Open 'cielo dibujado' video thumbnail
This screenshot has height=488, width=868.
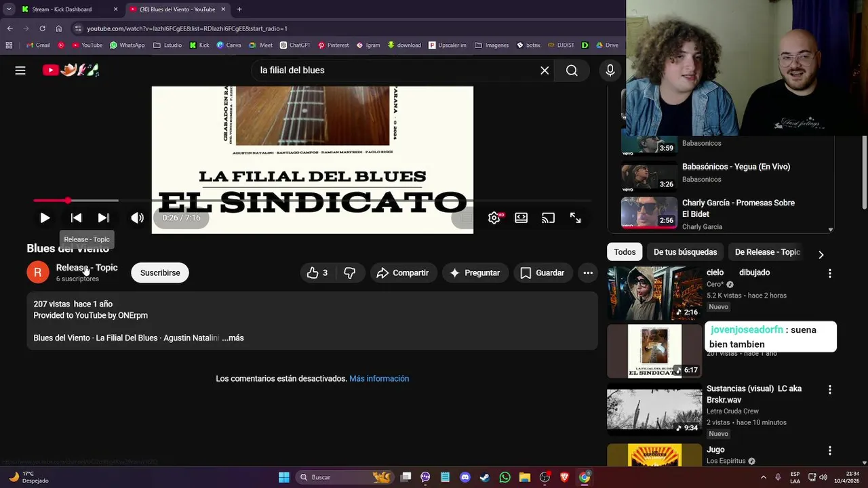(654, 293)
